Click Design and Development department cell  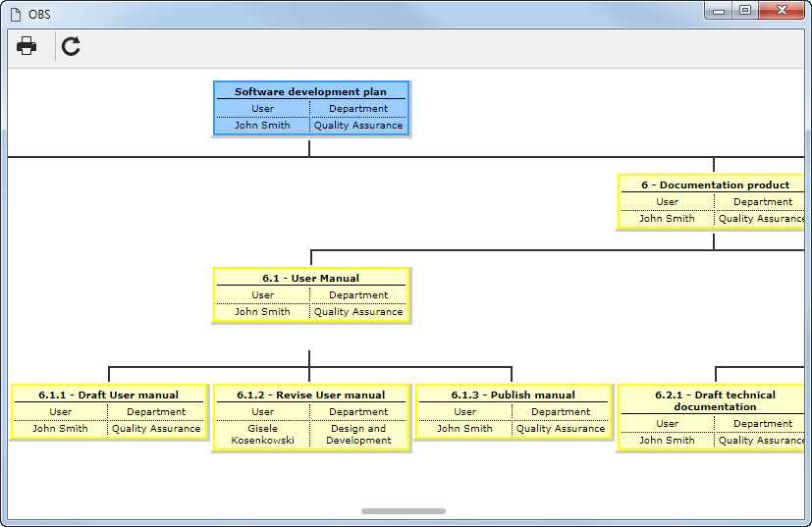coord(358,435)
